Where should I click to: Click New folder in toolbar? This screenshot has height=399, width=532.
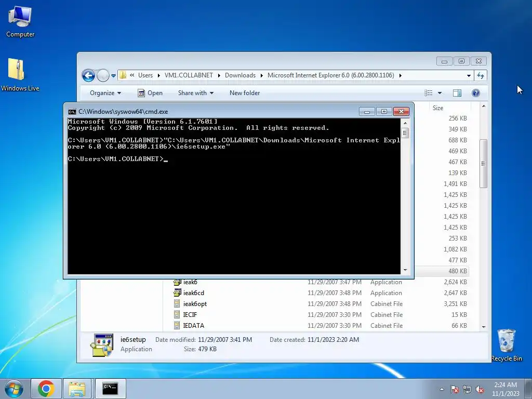pyautogui.click(x=245, y=93)
